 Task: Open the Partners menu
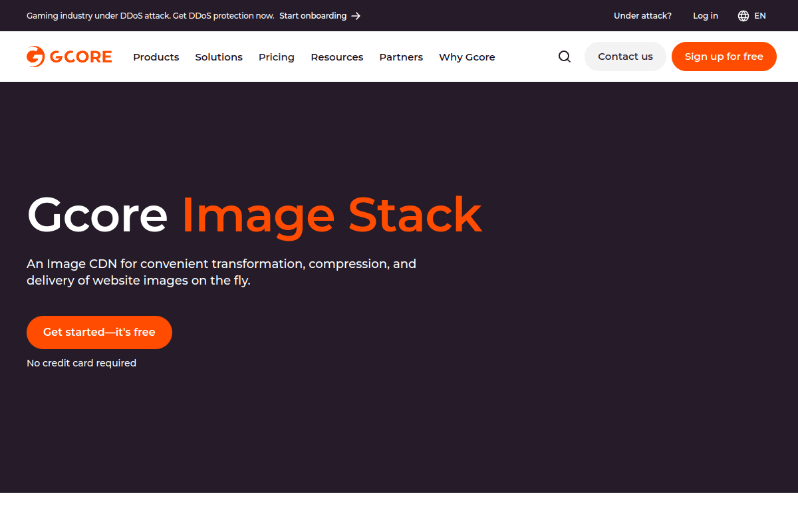coord(401,57)
